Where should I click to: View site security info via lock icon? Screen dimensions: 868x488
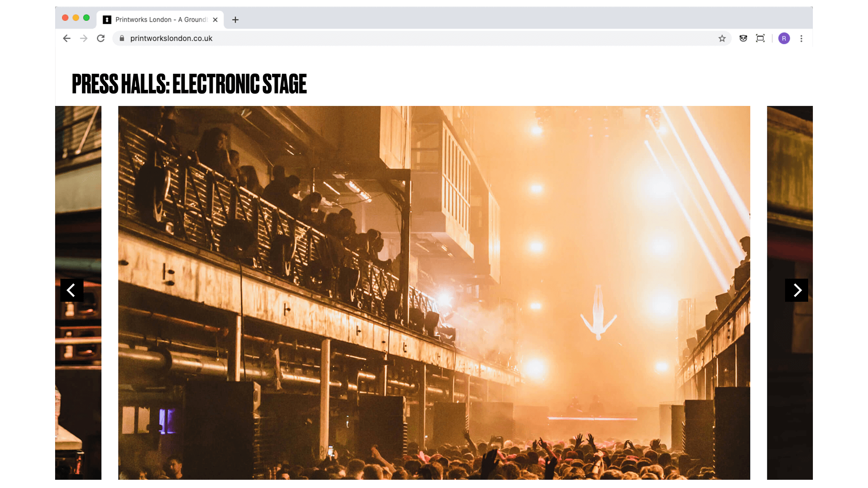122,38
